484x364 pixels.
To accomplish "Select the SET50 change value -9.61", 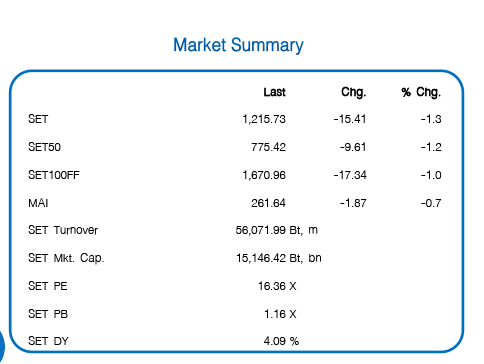I will 353,147.
